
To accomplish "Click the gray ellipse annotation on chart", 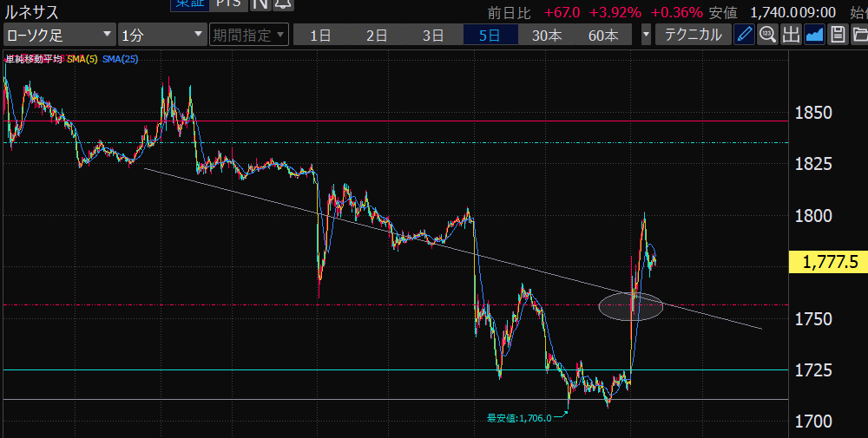I will pyautogui.click(x=631, y=305).
